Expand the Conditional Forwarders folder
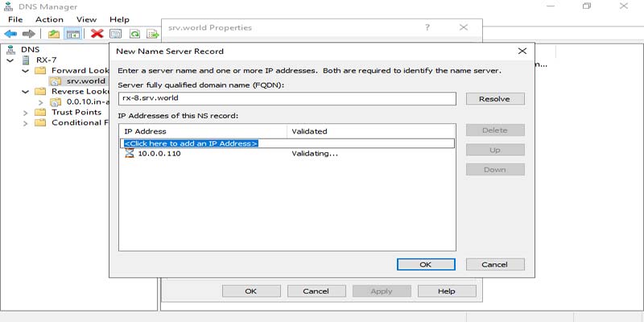This screenshot has width=644, height=322. click(26, 123)
